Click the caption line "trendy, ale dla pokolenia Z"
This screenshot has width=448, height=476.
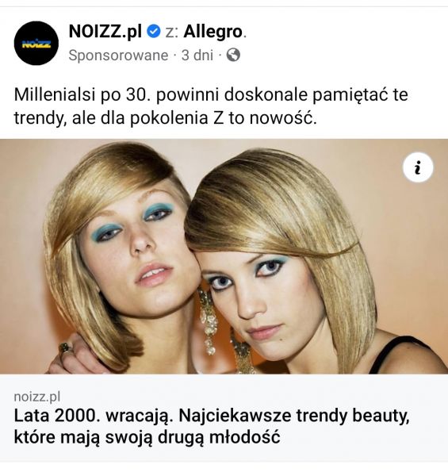[119, 118]
